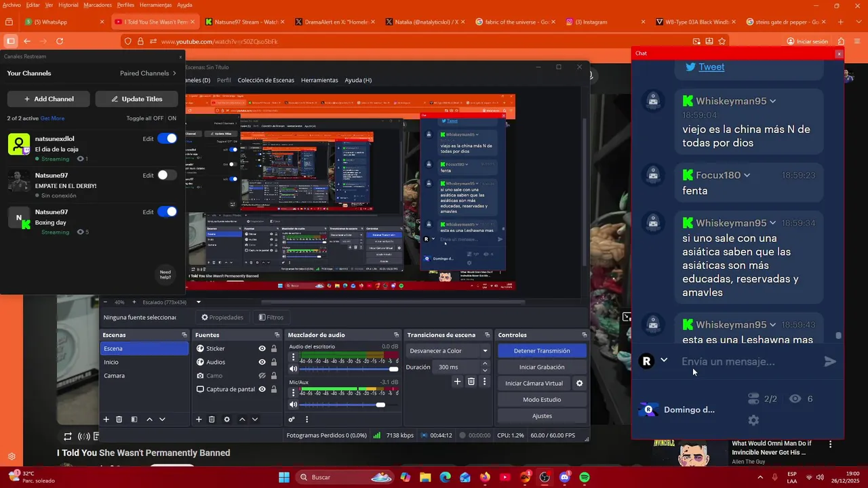Screen dimensions: 868x488
Task: Open Spotify from the taskbar
Action: pos(585,477)
